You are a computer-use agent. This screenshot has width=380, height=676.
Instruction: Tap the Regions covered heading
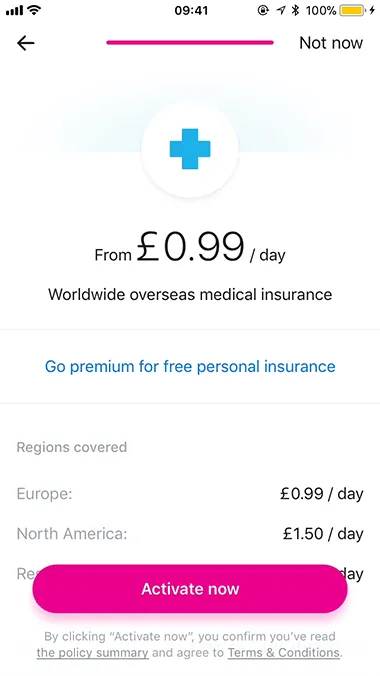tap(72, 447)
